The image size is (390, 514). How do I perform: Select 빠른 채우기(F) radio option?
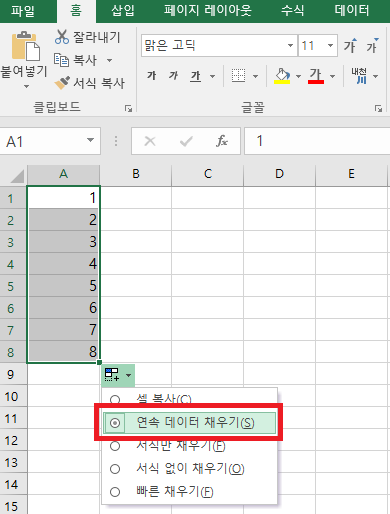(x=115, y=492)
